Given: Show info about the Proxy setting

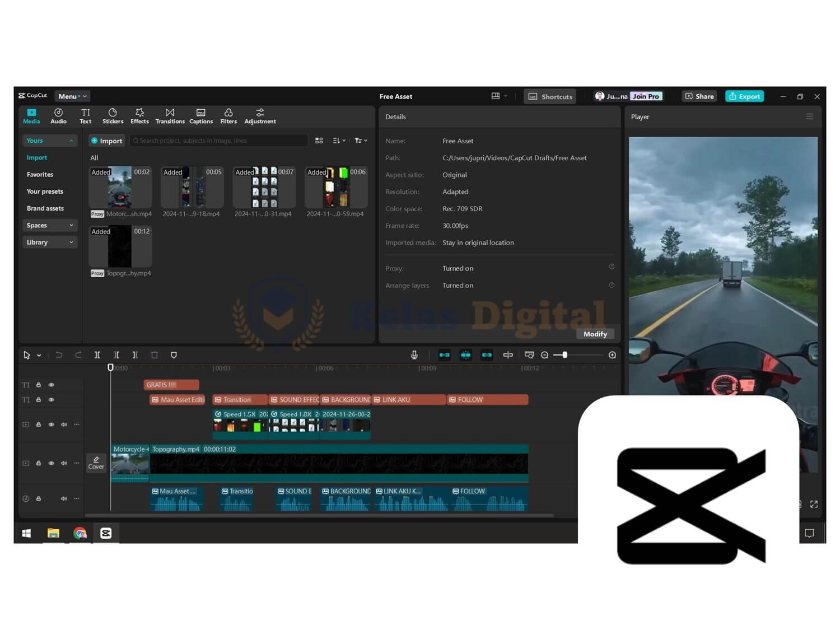Looking at the screenshot, I should point(612,267).
